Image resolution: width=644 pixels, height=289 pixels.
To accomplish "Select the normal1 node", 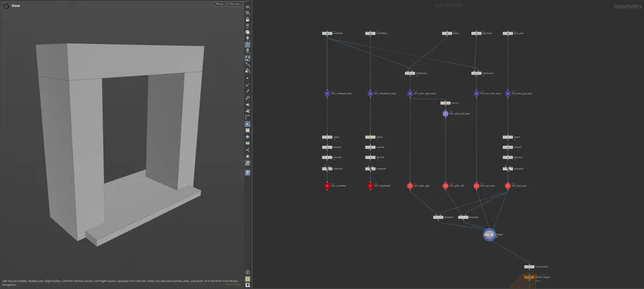I will 327,147.
